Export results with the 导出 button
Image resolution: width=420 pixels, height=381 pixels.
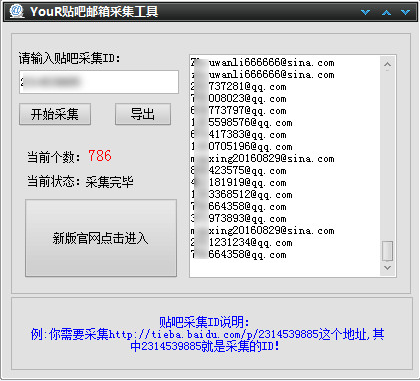143,114
